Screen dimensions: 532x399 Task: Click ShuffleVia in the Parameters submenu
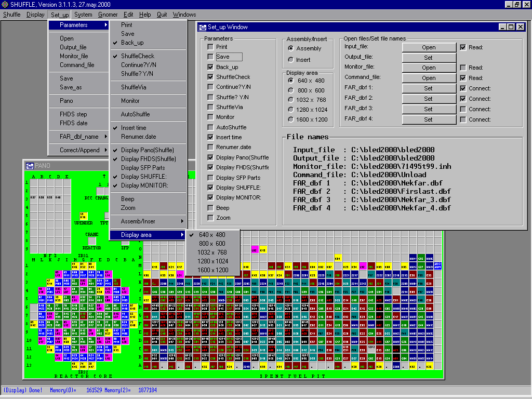point(148,87)
